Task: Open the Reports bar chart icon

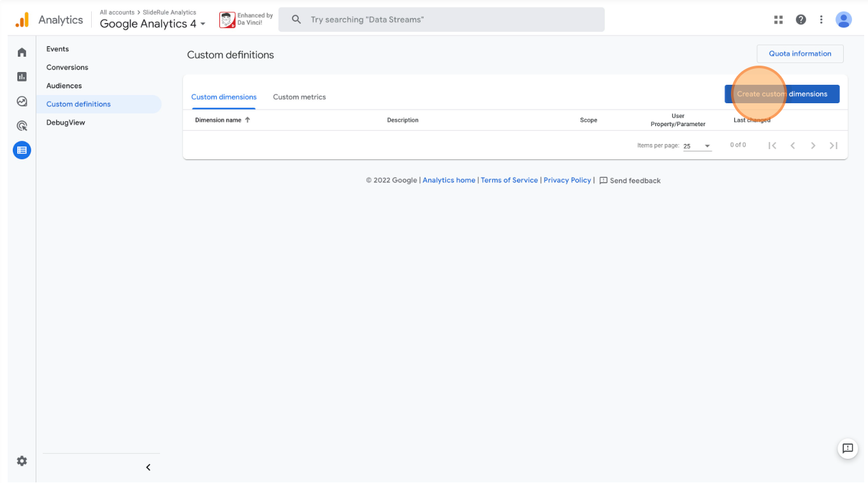Action: pyautogui.click(x=22, y=76)
